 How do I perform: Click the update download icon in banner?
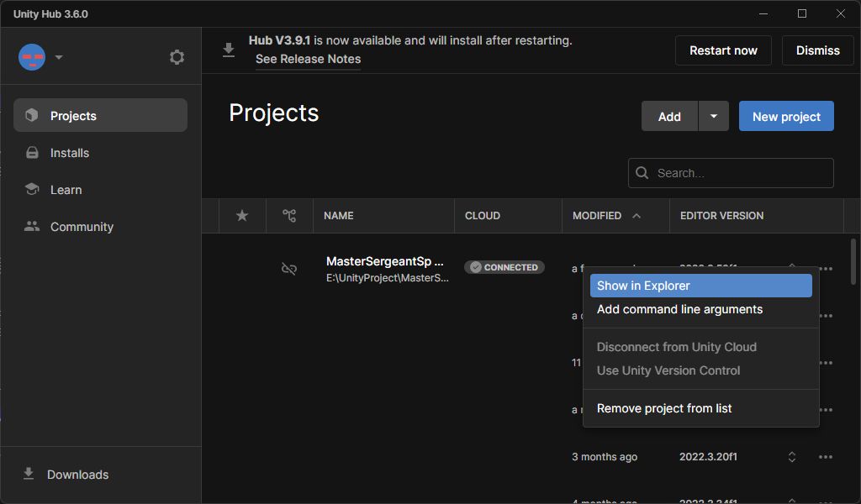click(229, 50)
